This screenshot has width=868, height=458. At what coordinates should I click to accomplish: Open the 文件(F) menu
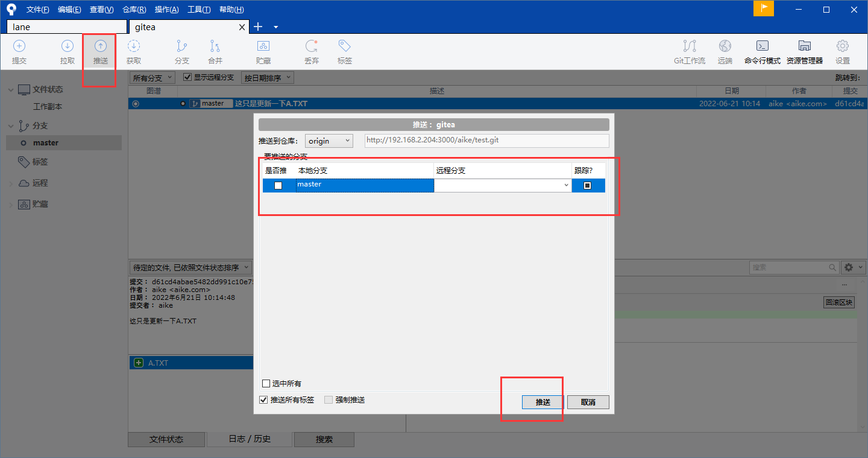coord(38,10)
